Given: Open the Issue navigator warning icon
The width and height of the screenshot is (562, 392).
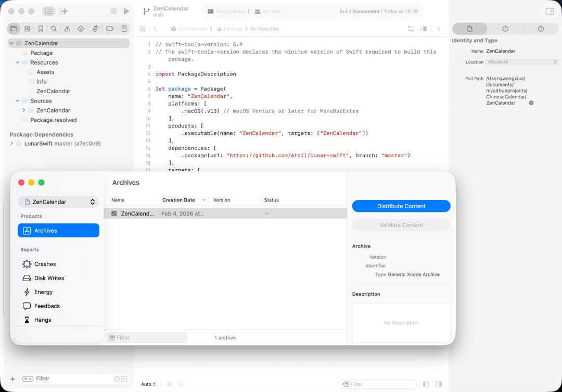Looking at the screenshot, I should coord(68,29).
